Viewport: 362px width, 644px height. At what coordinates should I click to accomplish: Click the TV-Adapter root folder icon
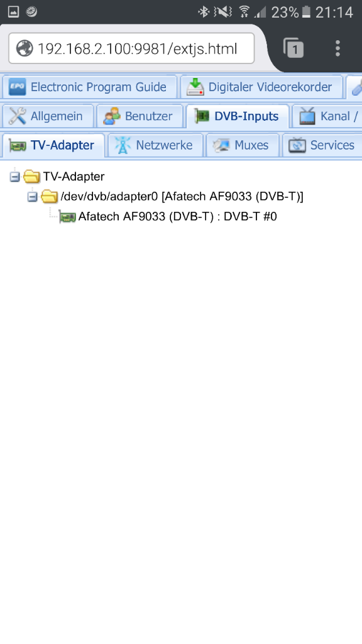(31, 177)
